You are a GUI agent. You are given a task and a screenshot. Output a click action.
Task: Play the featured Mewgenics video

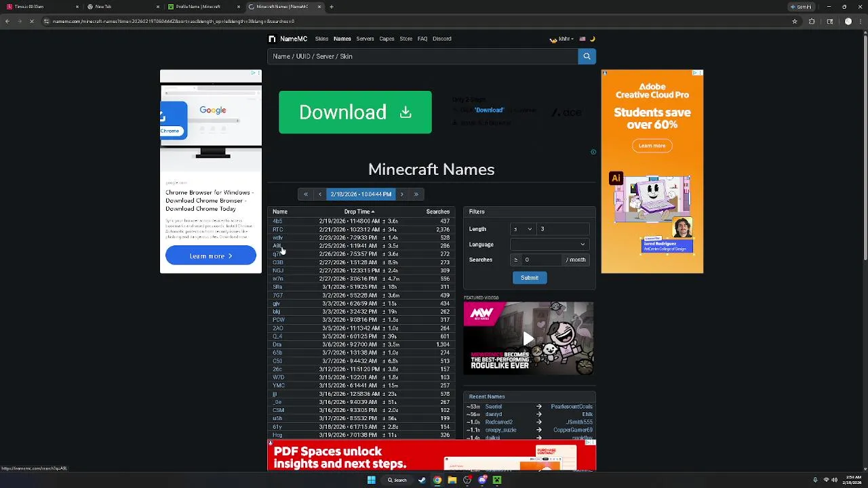click(528, 338)
